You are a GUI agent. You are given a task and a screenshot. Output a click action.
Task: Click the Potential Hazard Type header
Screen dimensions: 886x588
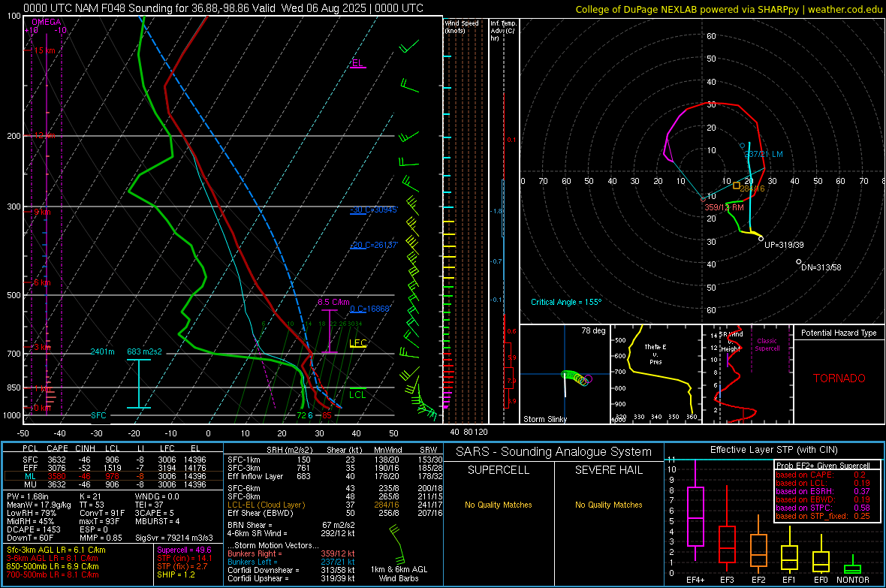[839, 333]
